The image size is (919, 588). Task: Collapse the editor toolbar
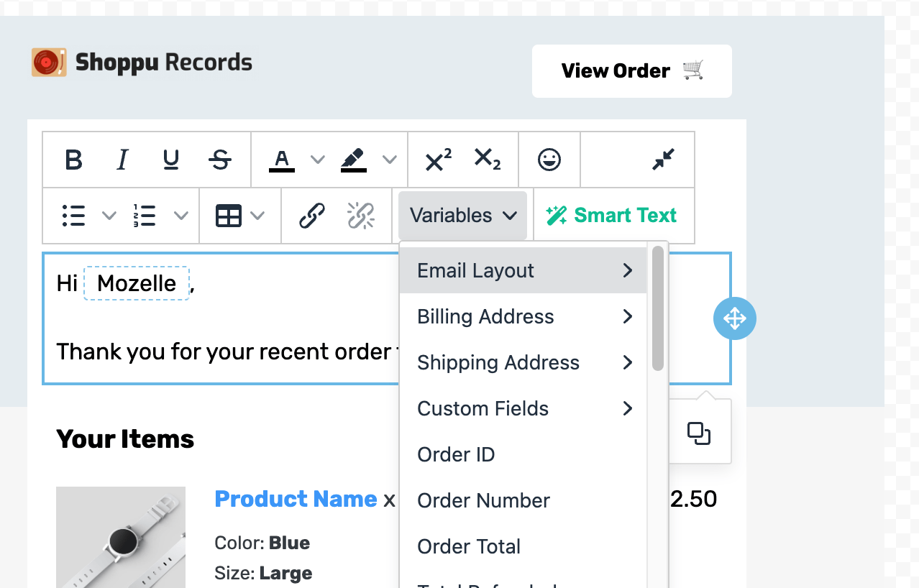pos(661,160)
